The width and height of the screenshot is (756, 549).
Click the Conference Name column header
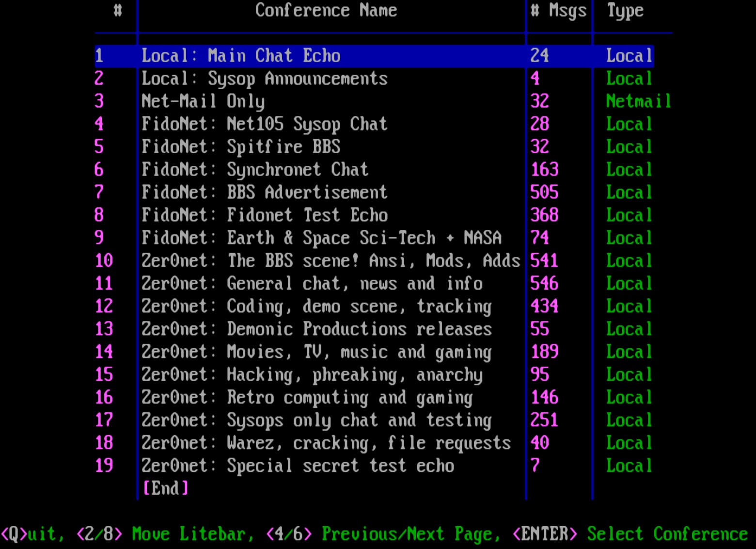[x=326, y=10]
